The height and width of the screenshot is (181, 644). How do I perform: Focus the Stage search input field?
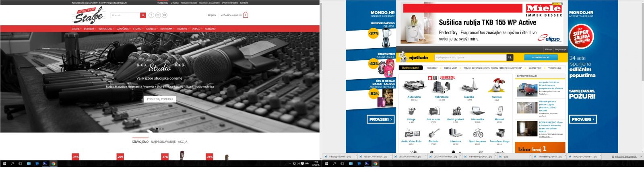pyautogui.click(x=125, y=15)
